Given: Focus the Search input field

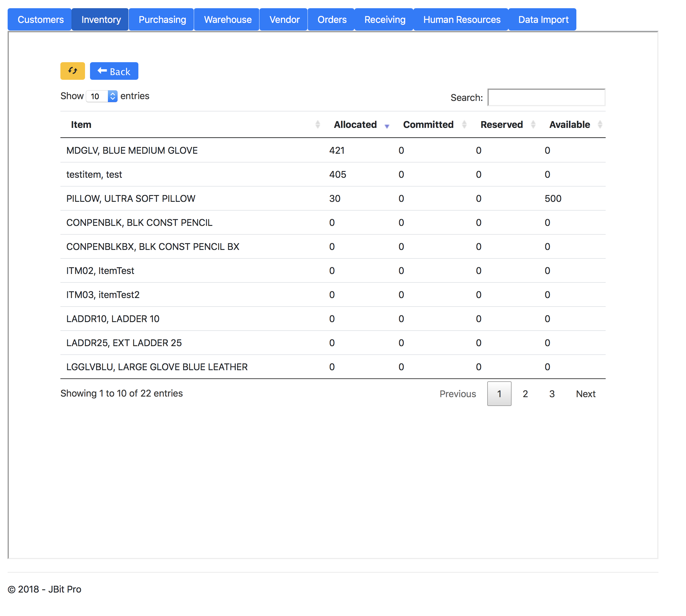Looking at the screenshot, I should [x=546, y=97].
